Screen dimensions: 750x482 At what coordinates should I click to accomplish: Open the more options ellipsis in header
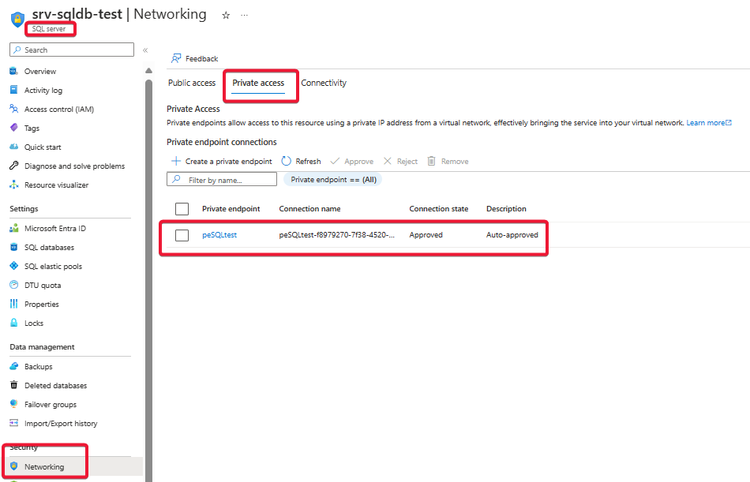point(244,15)
